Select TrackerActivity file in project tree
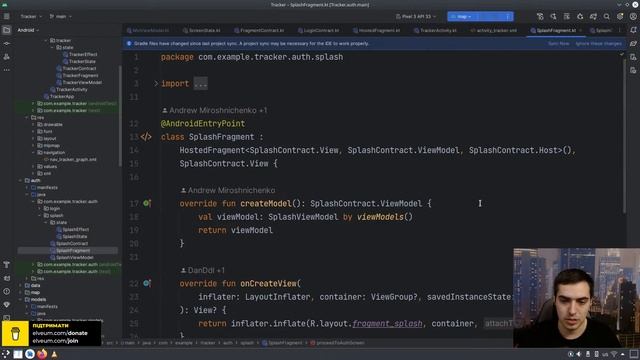Viewport: 640px width, 360px height. click(x=71, y=89)
